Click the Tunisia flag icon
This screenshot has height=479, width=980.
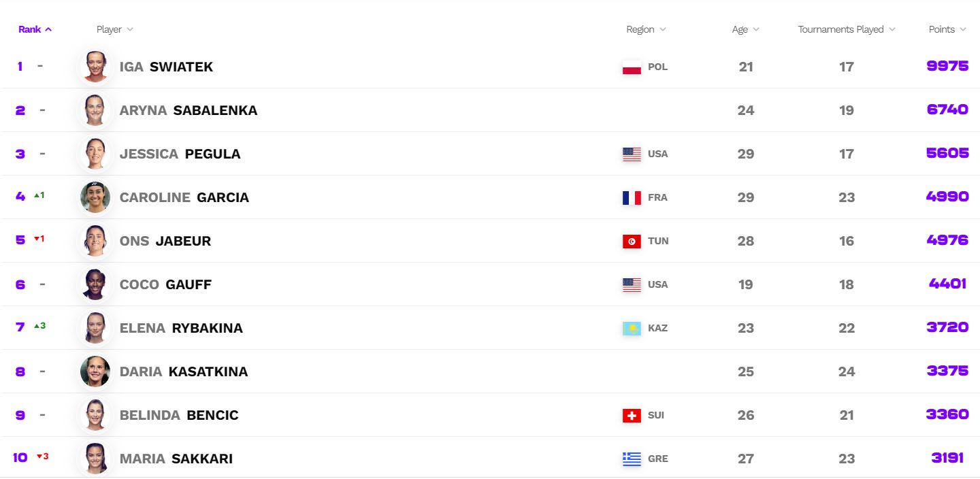[632, 242]
